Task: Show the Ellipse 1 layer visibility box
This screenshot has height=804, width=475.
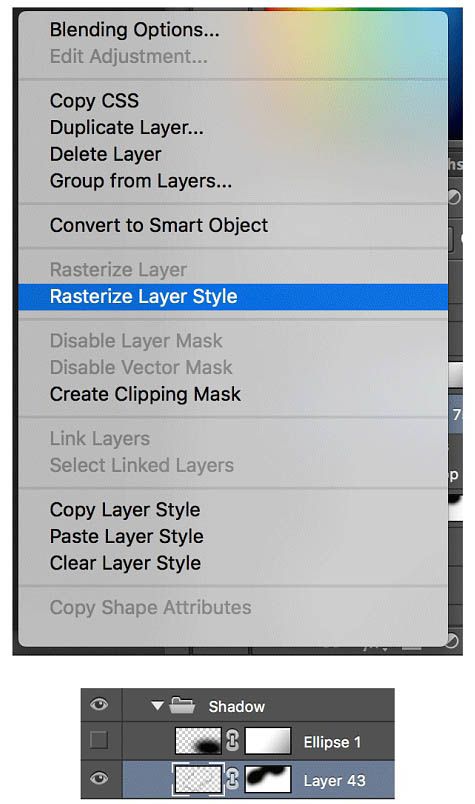Action: [99, 740]
